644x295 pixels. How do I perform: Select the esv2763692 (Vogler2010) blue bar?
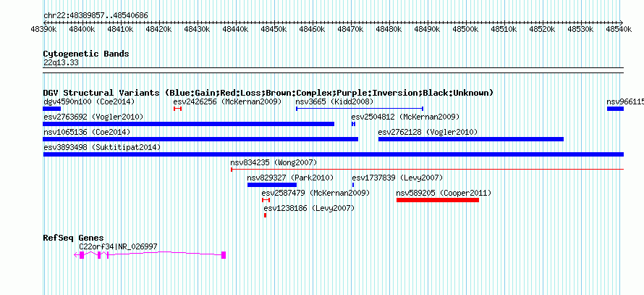point(189,124)
